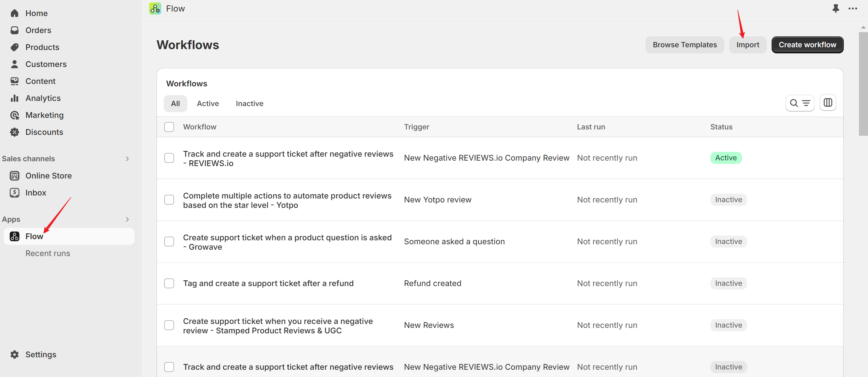The image size is (868, 377).
Task: Switch to the All workflows tab
Action: coord(175,103)
